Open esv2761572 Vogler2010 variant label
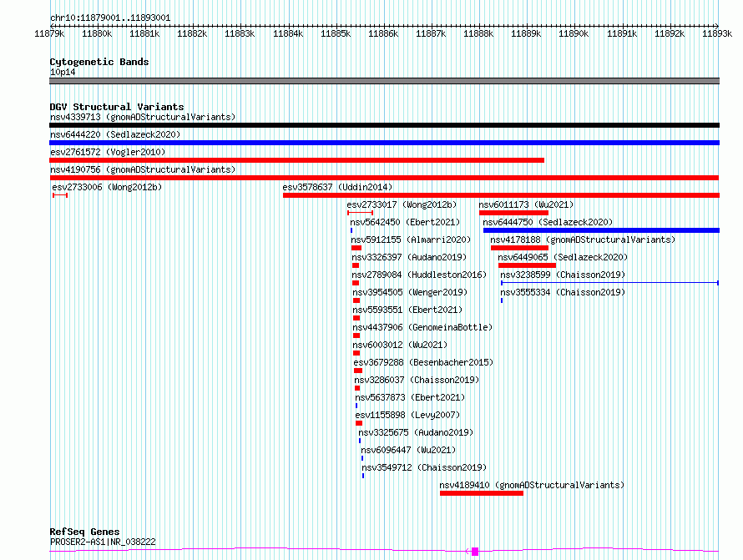Image resolution: width=743 pixels, height=560 pixels. pos(108,152)
